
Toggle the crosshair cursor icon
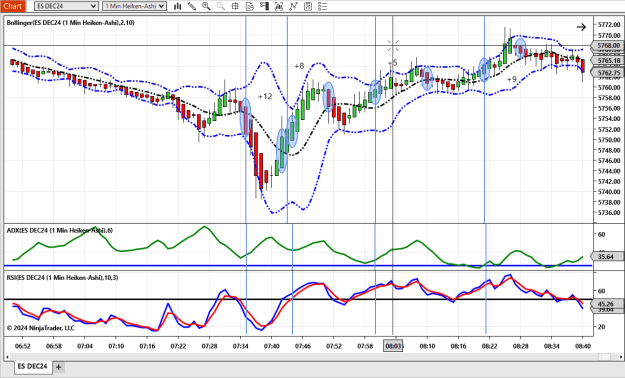click(235, 6)
